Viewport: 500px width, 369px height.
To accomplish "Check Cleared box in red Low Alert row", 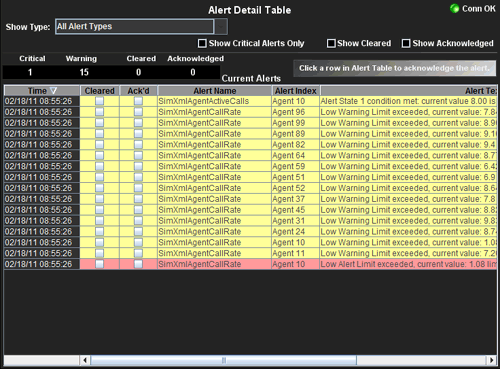I will click(x=99, y=264).
